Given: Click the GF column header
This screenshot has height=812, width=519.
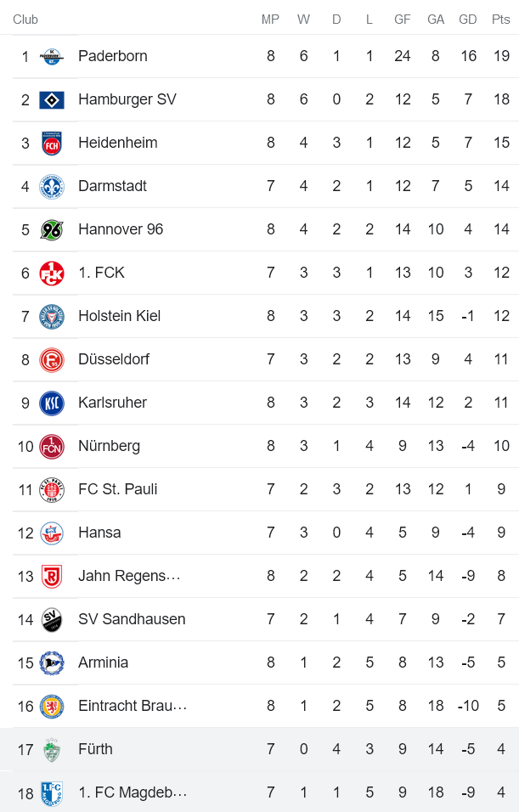Looking at the screenshot, I should [x=403, y=19].
